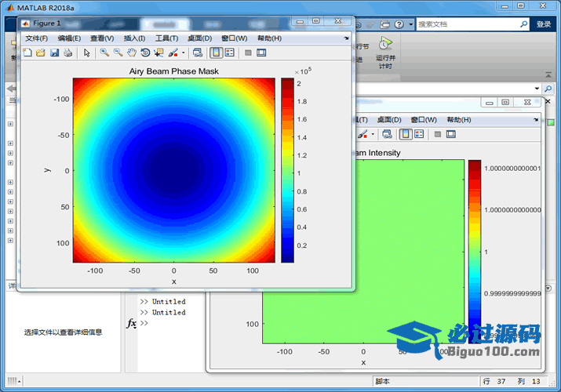Click 运行并计时 Run and Time button
561x392 pixels.
point(385,53)
